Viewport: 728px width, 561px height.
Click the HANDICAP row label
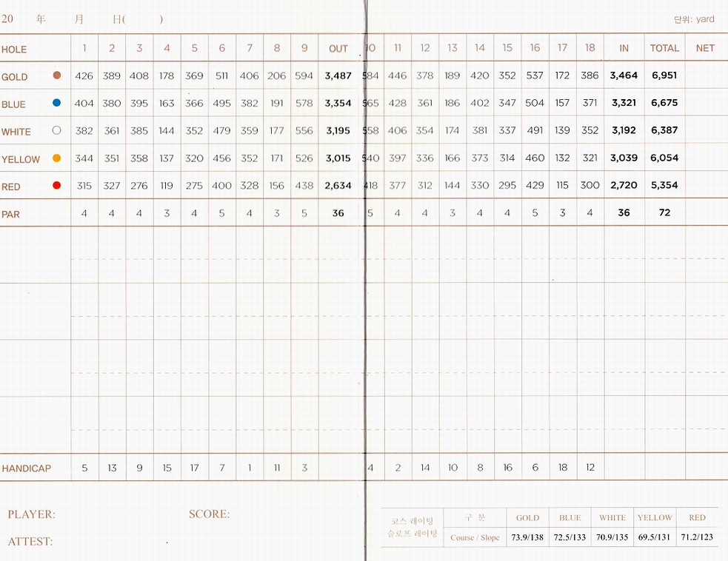pos(27,468)
